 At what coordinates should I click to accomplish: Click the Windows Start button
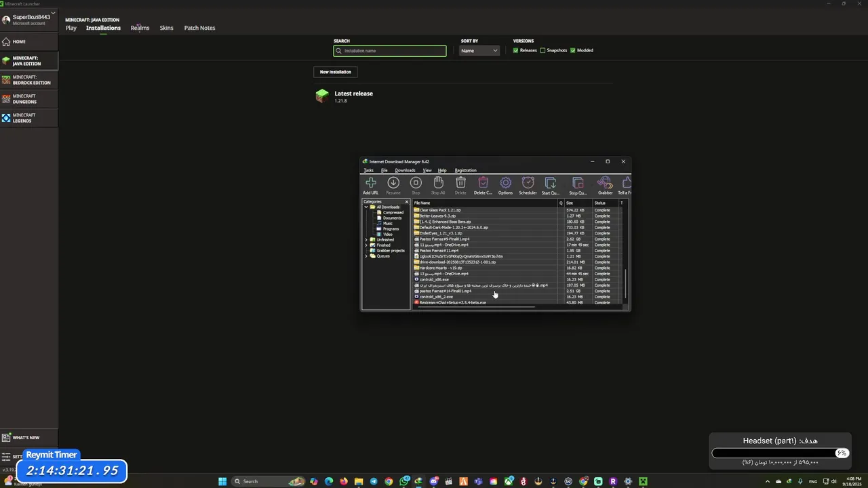click(222, 481)
